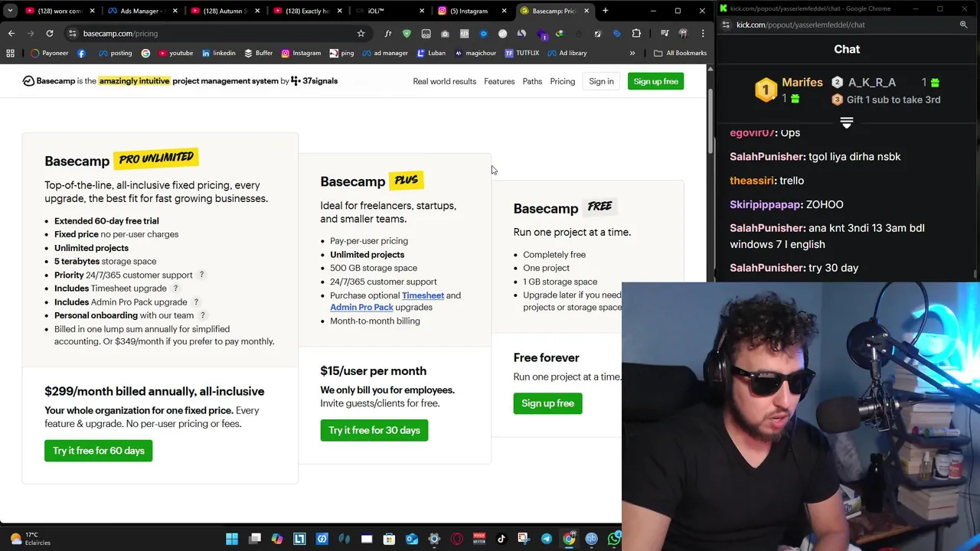Open the youtube bookmark
The image size is (980, 551).
[x=175, y=53]
